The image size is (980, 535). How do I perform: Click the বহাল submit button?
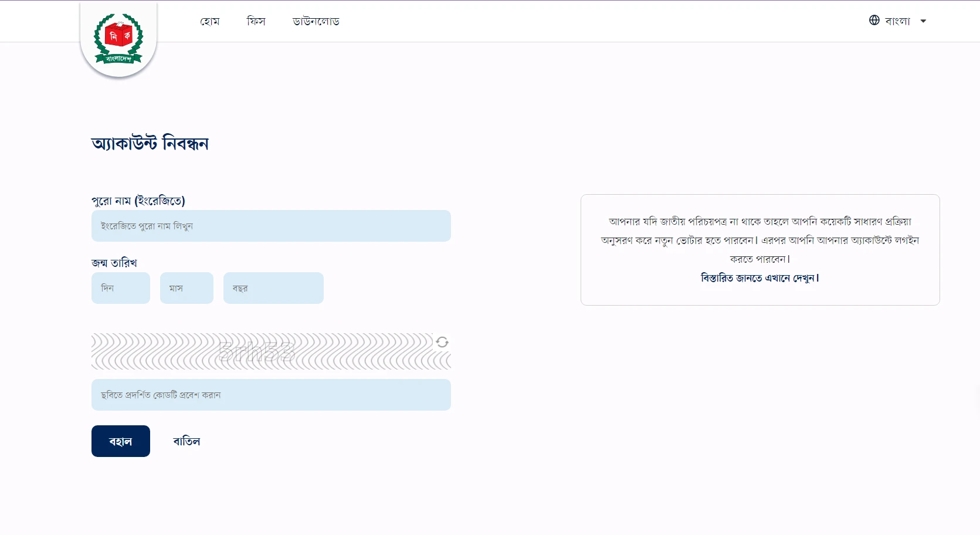[x=120, y=441]
